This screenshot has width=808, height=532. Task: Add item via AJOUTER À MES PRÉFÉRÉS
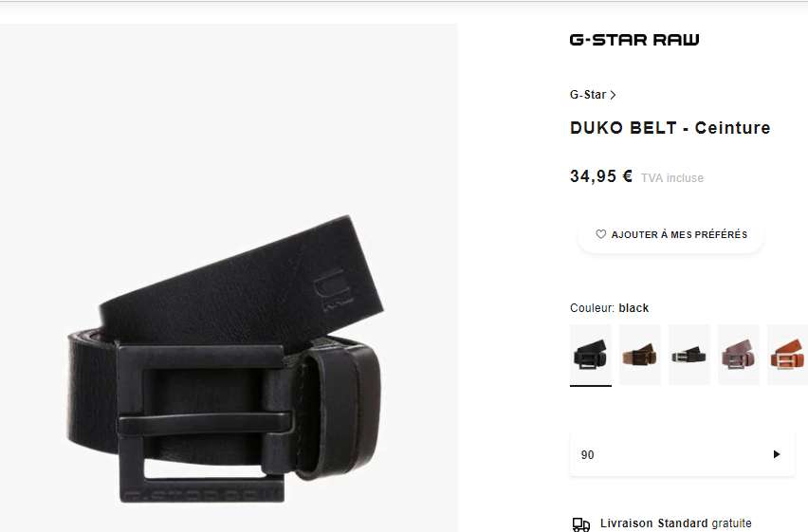[x=670, y=234]
